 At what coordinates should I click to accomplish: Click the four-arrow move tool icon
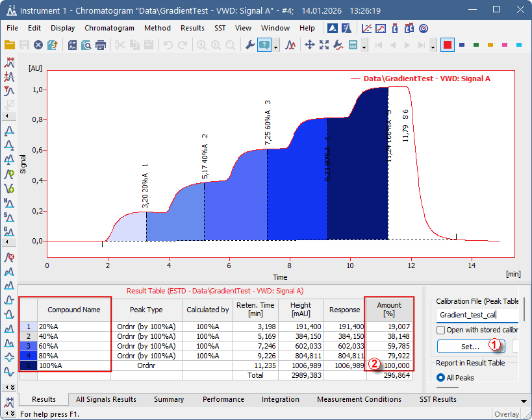[x=310, y=45]
